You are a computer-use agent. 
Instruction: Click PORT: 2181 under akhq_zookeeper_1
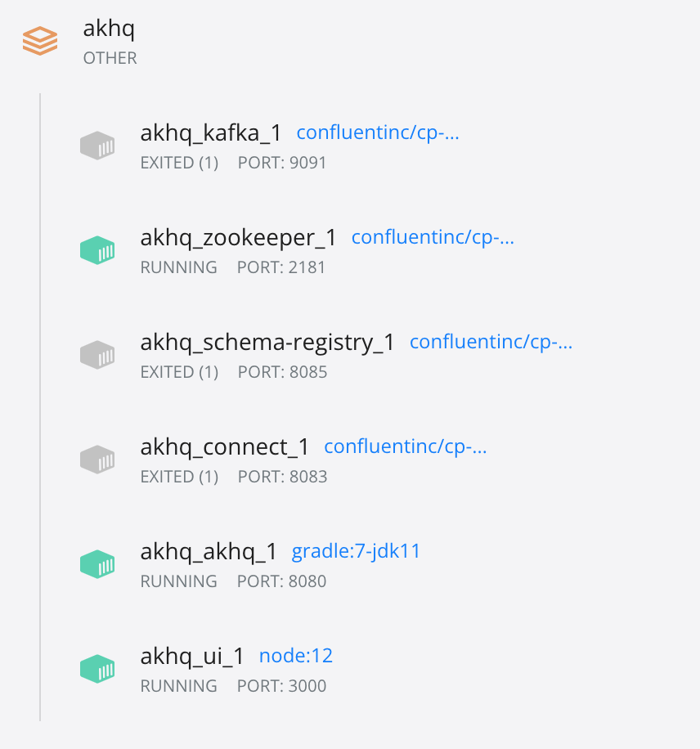tap(282, 267)
